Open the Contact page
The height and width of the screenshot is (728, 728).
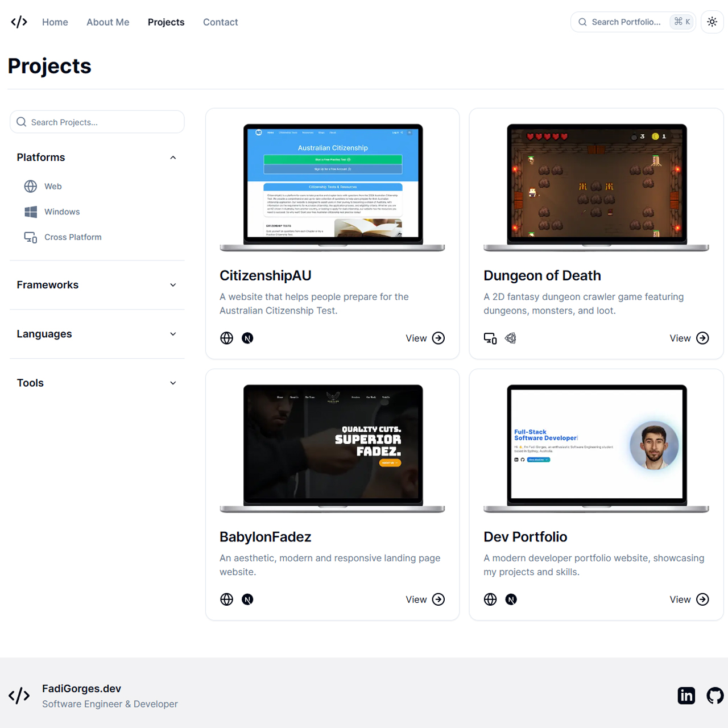221,22
